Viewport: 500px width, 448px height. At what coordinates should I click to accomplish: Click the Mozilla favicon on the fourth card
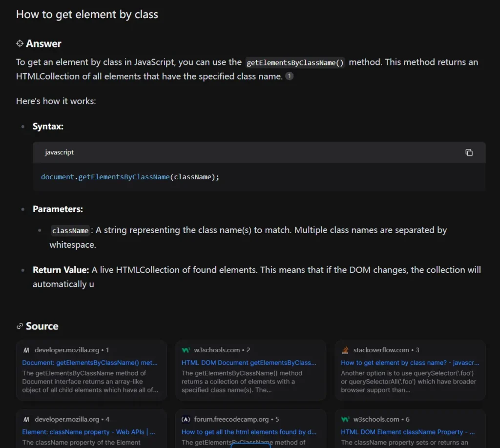click(25, 419)
